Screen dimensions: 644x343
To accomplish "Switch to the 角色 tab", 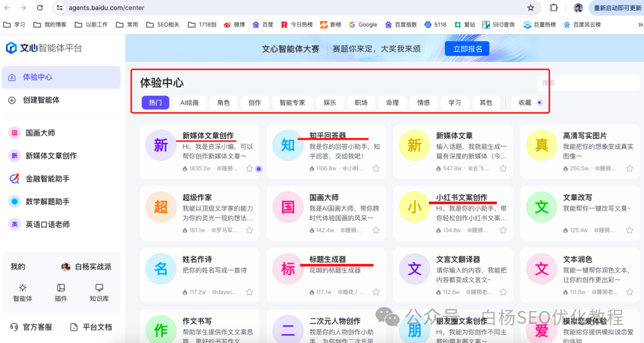I will coord(224,102).
